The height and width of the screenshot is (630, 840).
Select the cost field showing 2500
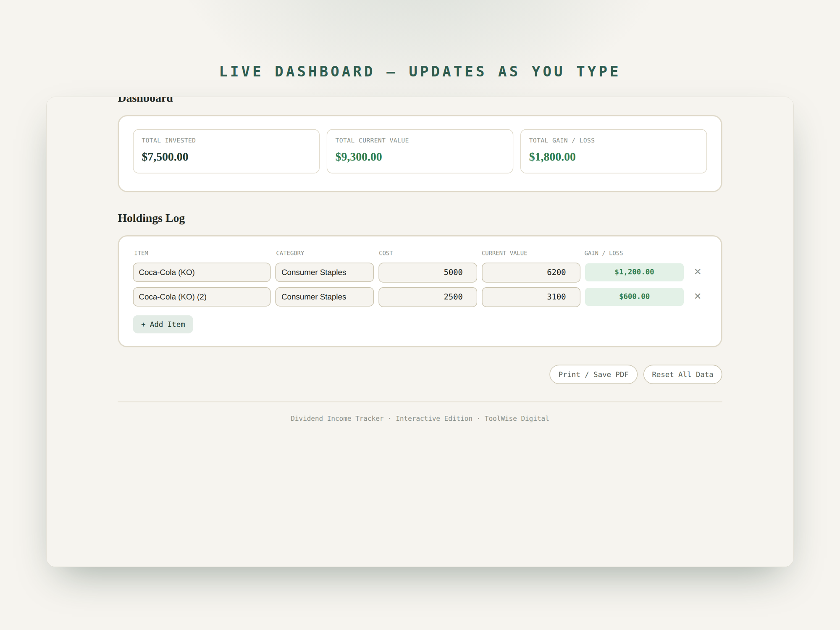click(428, 297)
